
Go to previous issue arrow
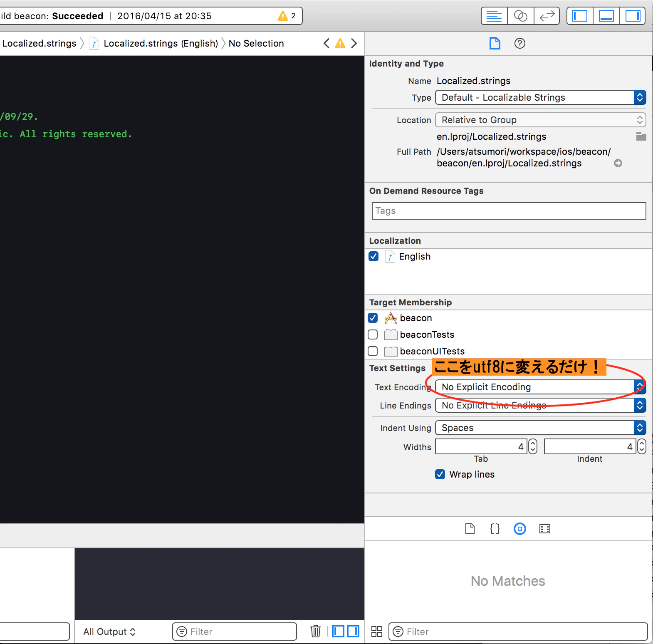pos(326,43)
